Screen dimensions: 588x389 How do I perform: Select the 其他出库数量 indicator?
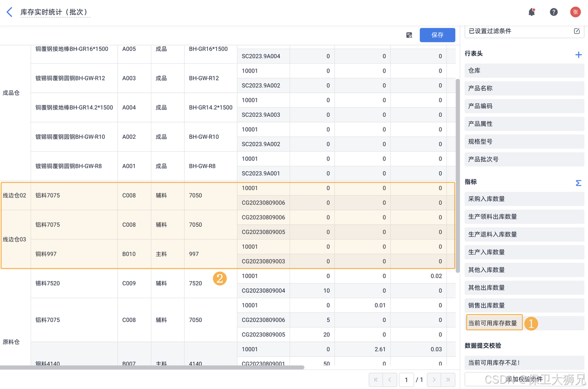click(x=524, y=287)
